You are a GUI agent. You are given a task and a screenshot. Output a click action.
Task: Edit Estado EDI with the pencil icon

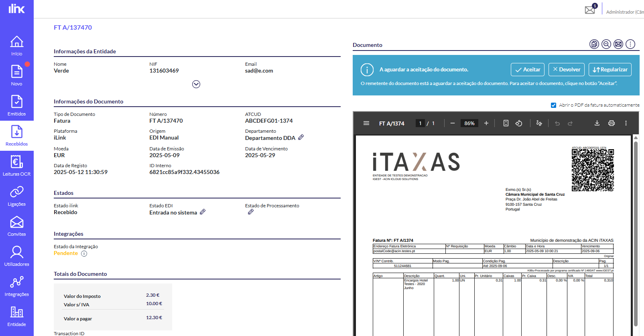coord(203,212)
